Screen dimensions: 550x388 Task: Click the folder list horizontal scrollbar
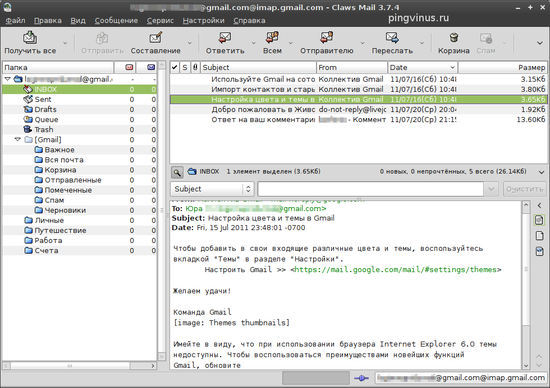click(80, 366)
